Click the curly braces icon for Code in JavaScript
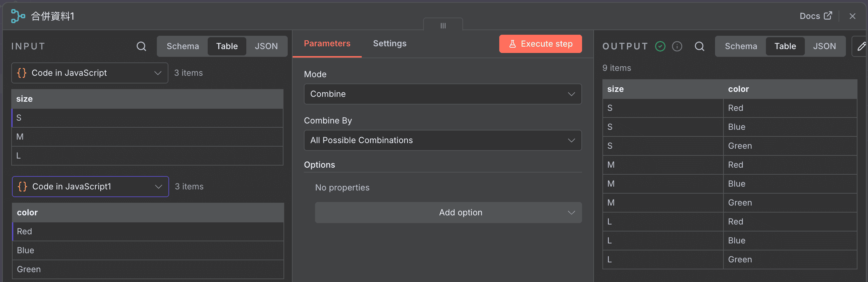868x282 pixels. pos(22,73)
